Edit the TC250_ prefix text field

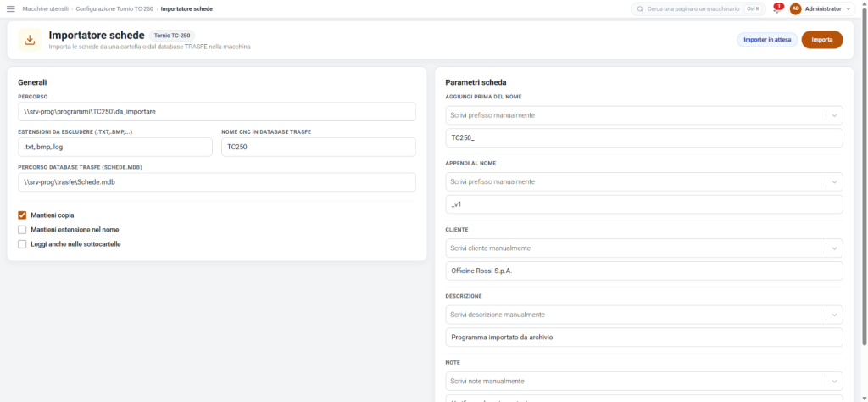(644, 138)
